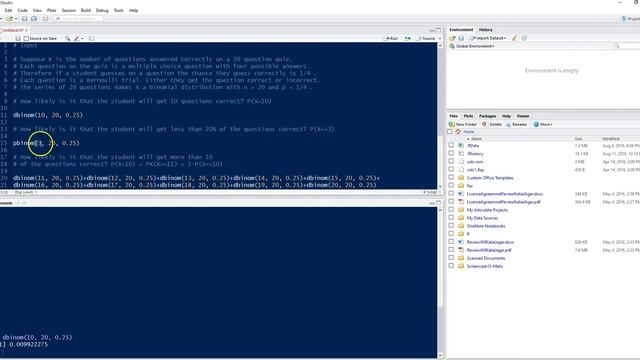Open the More dropdown in Files pane

[543, 124]
